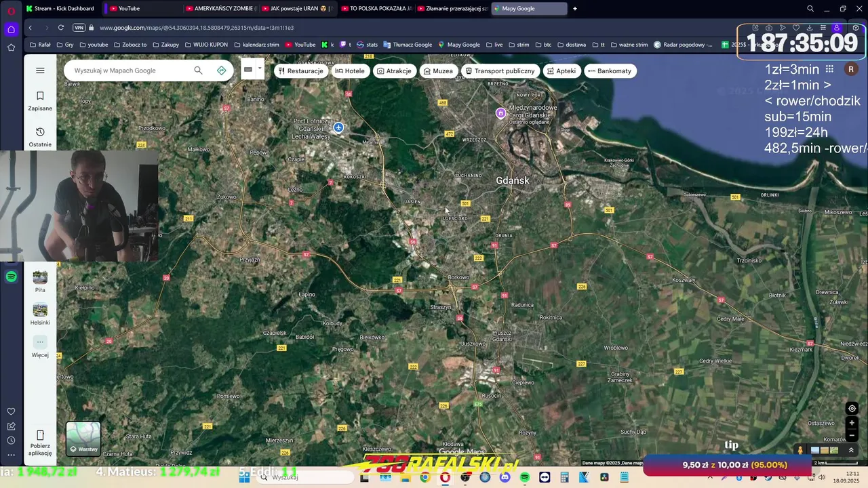Filter map by Restauracje
Viewport: 868px width, 488px height.
point(300,70)
